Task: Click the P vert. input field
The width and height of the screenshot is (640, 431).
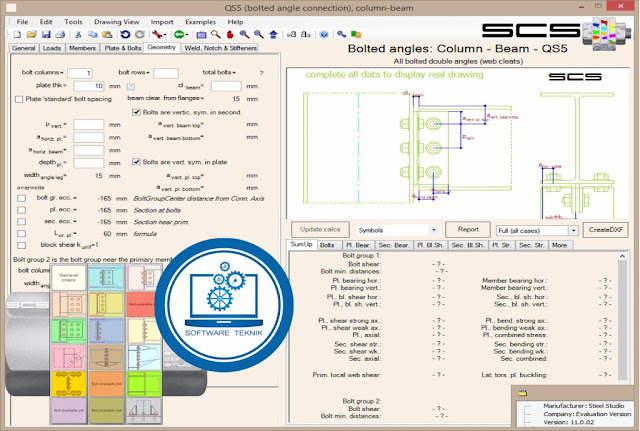Action: point(89,124)
